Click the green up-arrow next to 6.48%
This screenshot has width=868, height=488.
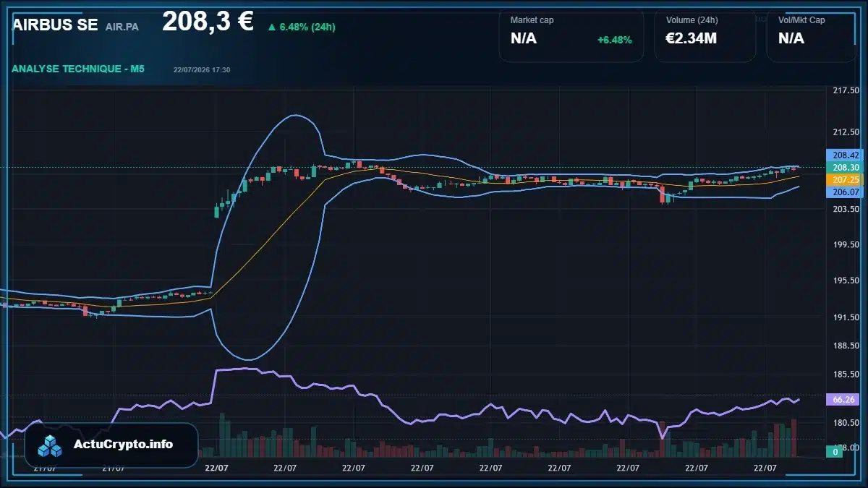tap(271, 27)
